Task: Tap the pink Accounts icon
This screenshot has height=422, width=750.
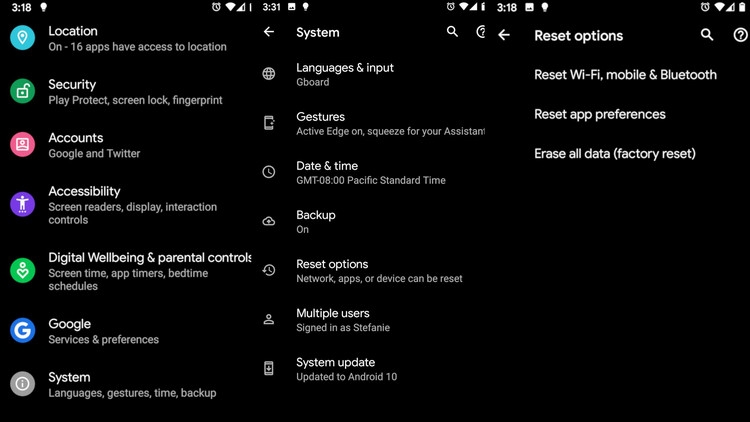Action: pyautogui.click(x=22, y=144)
